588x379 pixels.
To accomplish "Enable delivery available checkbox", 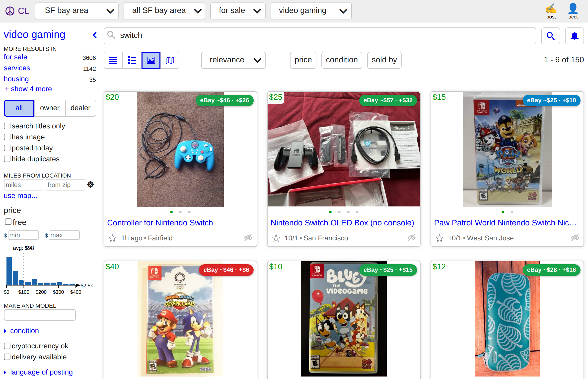I will click(7, 357).
